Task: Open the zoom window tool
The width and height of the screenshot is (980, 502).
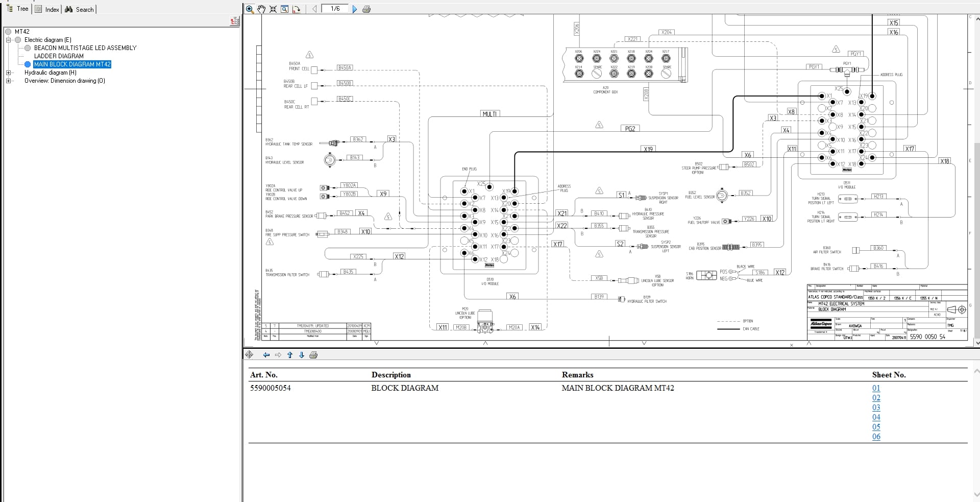Action: 285,9
